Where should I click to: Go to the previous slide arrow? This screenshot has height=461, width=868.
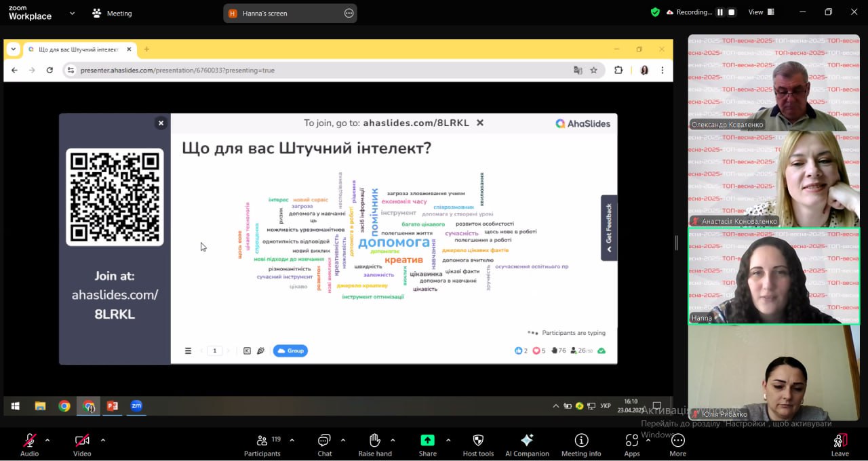click(201, 350)
